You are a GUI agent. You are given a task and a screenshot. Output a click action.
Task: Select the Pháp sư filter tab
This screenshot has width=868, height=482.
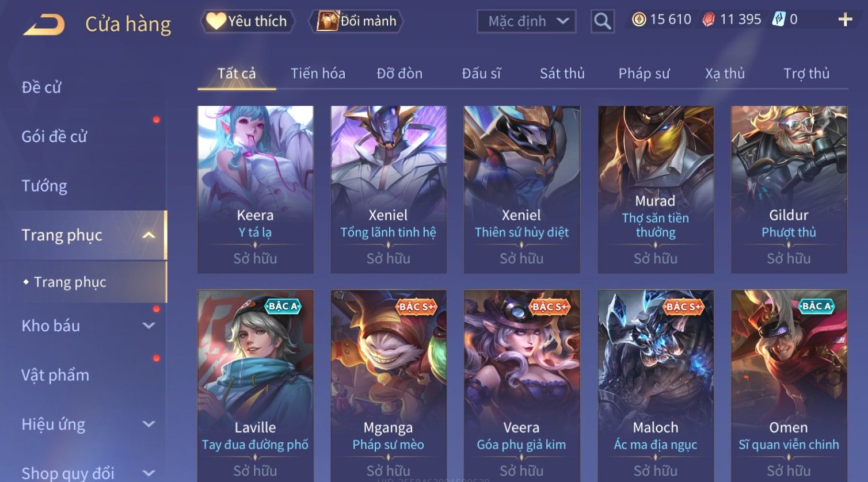(644, 74)
